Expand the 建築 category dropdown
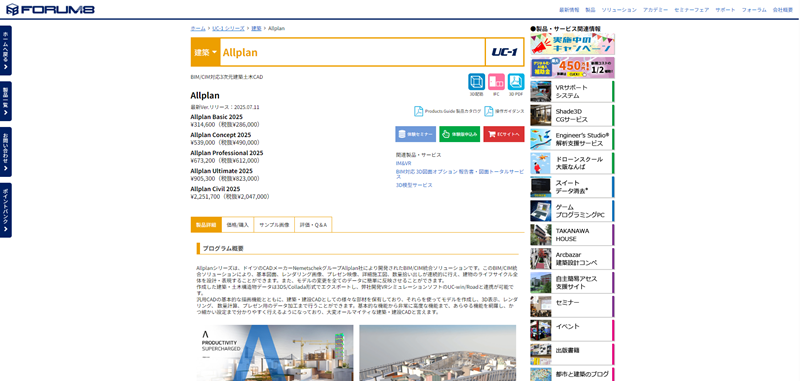 click(x=206, y=52)
